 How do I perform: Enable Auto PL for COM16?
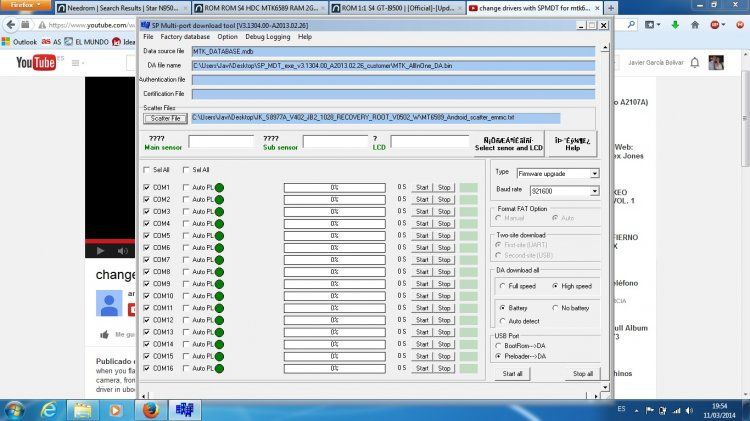tap(186, 368)
